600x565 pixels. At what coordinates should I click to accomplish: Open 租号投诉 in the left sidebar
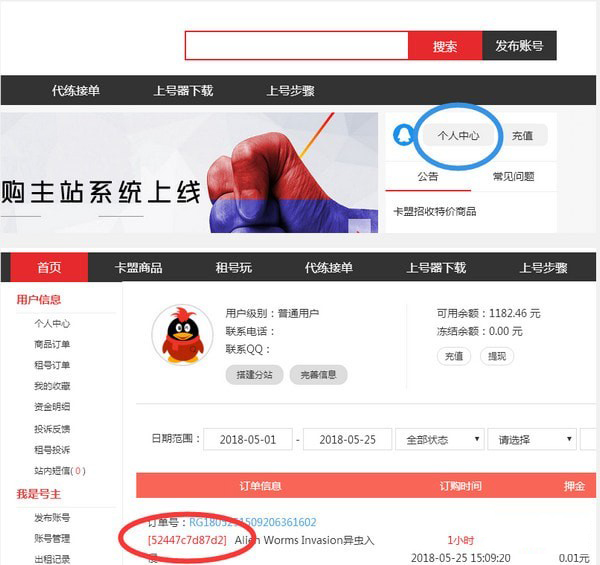(x=52, y=449)
